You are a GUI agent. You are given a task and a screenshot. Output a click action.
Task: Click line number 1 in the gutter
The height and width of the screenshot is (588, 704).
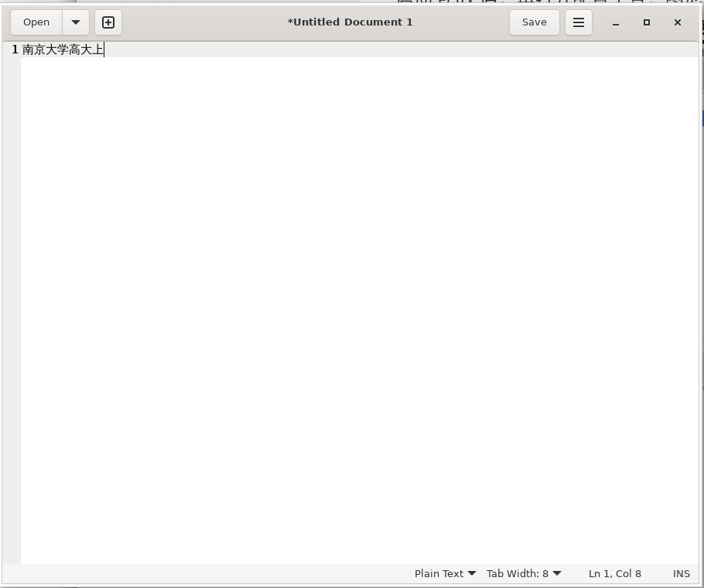pos(15,50)
